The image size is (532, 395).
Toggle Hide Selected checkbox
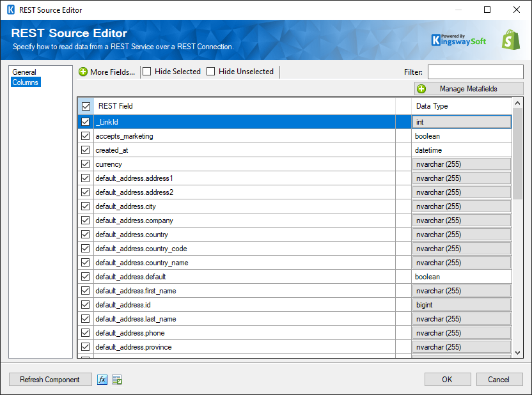(x=146, y=72)
